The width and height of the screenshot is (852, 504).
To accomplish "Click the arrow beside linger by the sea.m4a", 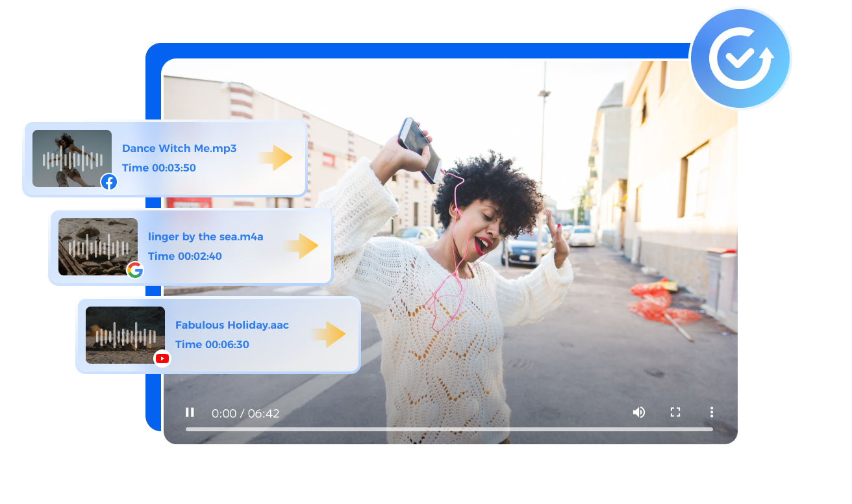I will tap(302, 246).
